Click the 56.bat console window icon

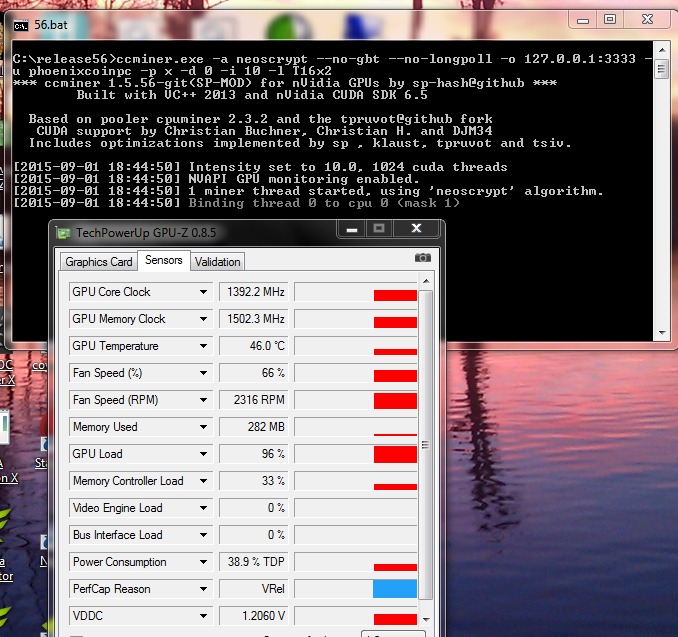click(21, 26)
